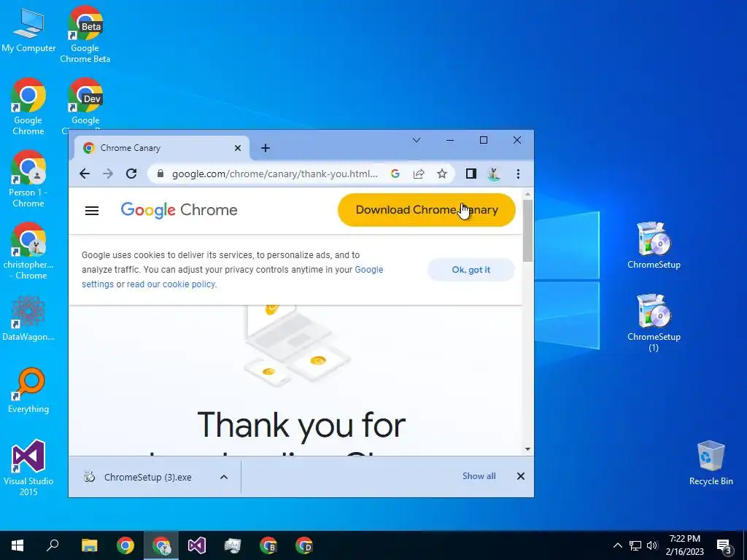Open the notification center
The width and height of the screenshot is (747, 560).
pyautogui.click(x=724, y=546)
